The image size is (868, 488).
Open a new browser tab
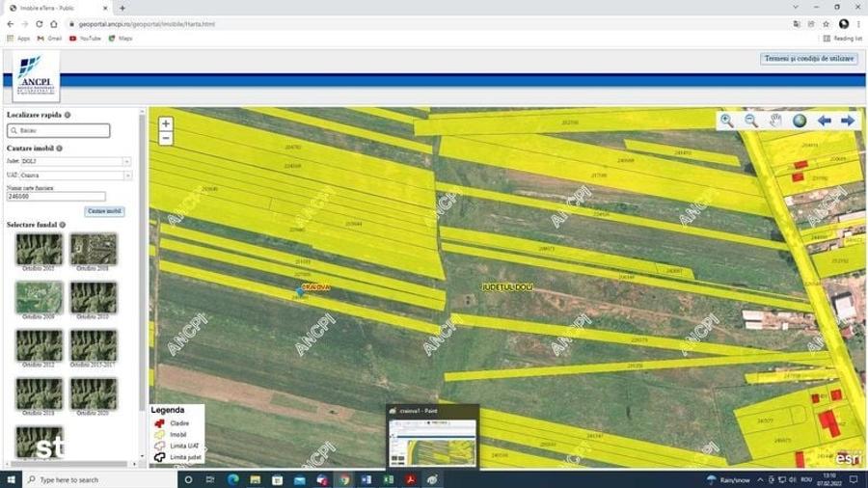[x=122, y=9]
